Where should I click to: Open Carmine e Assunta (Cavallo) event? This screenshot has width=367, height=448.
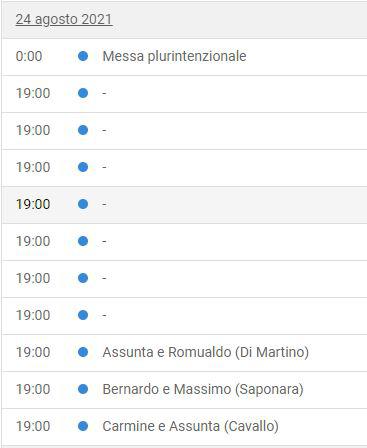coord(190,426)
